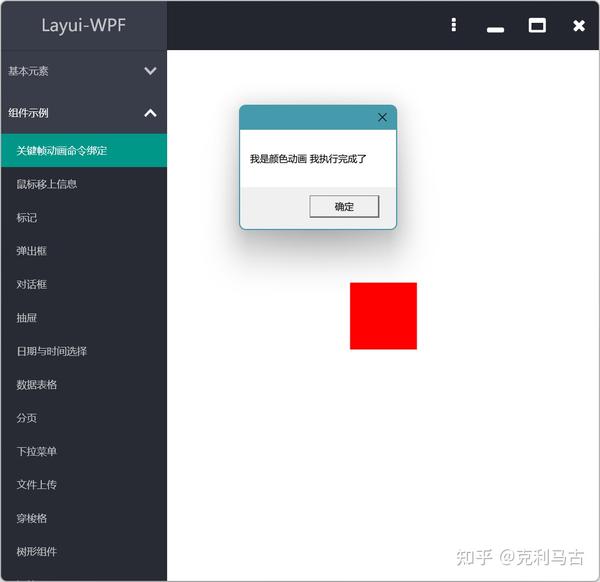The height and width of the screenshot is (582, 600).
Task: Close the Layui-WPF window
Action: click(x=579, y=26)
